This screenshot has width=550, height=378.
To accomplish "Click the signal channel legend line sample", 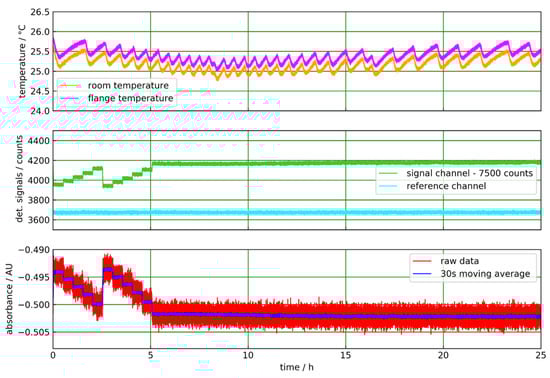I will [x=389, y=173].
